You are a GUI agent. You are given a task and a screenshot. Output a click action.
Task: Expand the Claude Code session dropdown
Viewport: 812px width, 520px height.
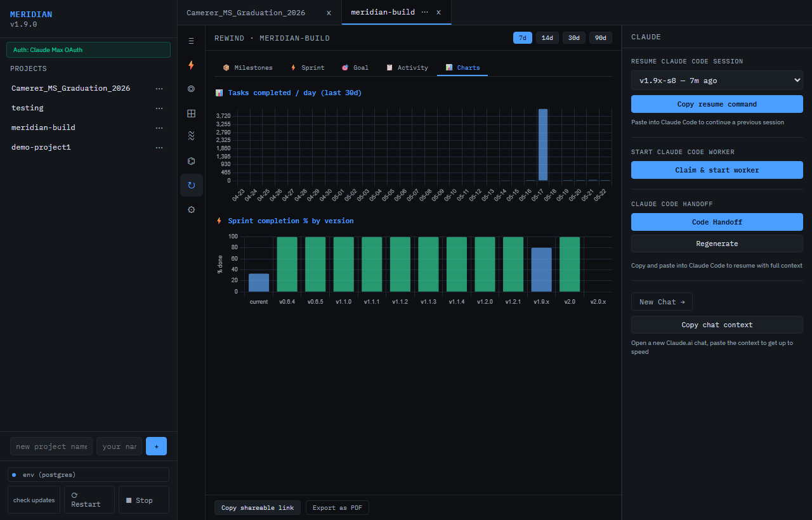click(717, 81)
